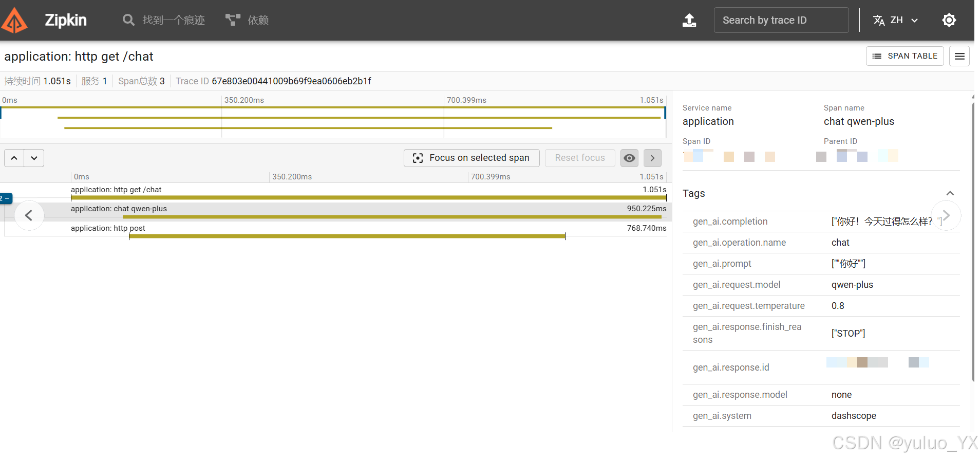Select the previous span up arrow
The height and width of the screenshot is (459, 980).
tap(14, 158)
